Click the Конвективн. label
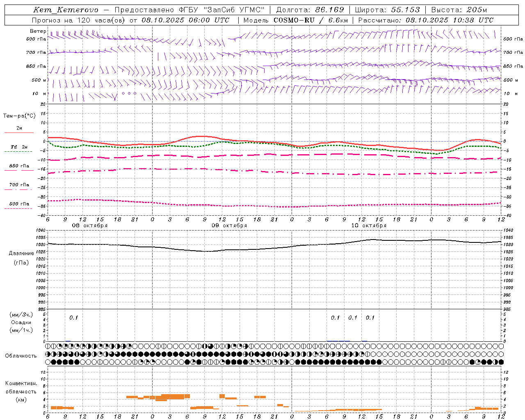The height and width of the screenshot is (420, 525). pos(21,383)
